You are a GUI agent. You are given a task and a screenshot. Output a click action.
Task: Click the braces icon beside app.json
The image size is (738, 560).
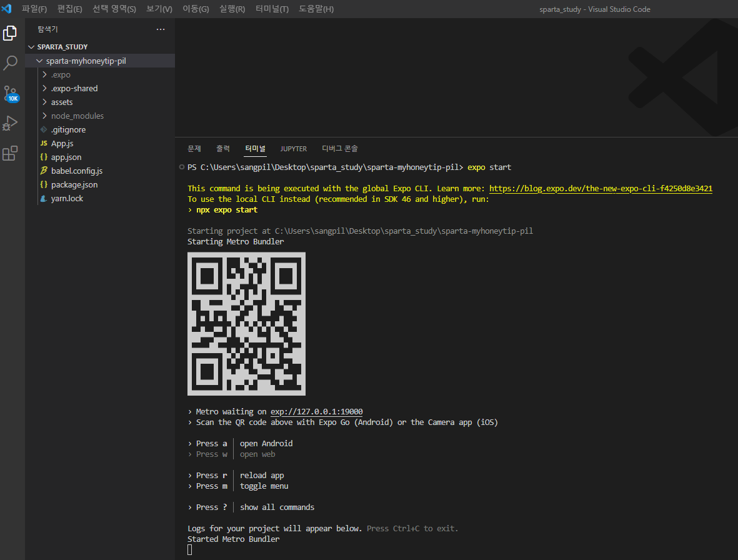click(44, 157)
